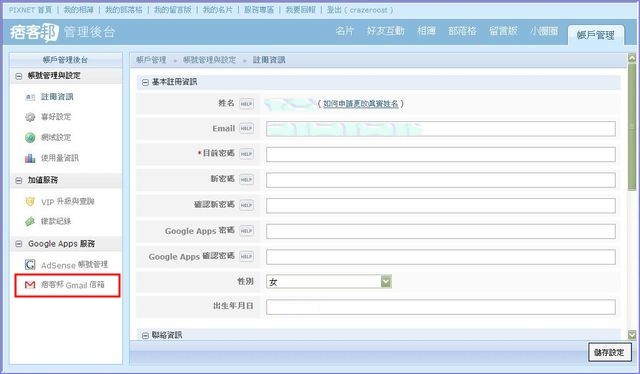Go to PIXNET 首頁 in top bar
640x374 pixels.
click(x=30, y=10)
